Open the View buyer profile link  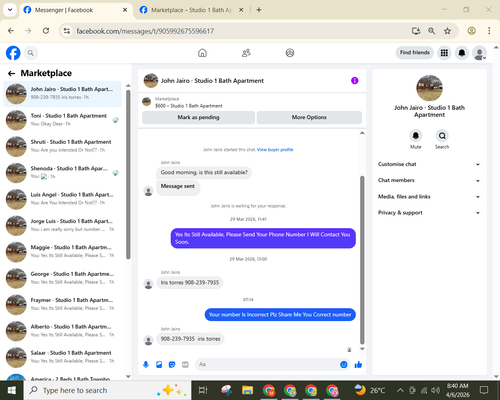pos(275,150)
